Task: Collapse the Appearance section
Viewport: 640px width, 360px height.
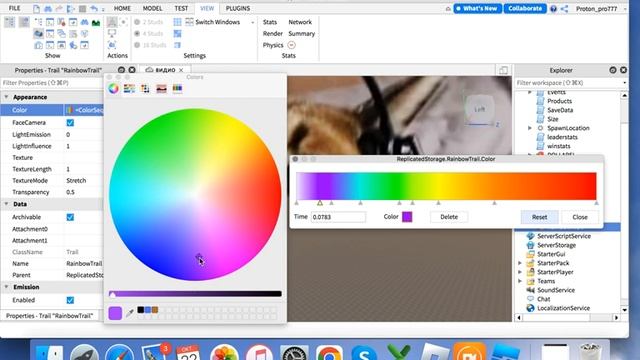Action: (x=6, y=97)
